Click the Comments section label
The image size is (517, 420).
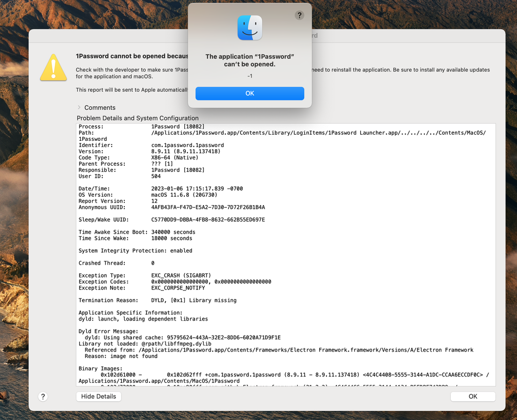[x=100, y=108]
